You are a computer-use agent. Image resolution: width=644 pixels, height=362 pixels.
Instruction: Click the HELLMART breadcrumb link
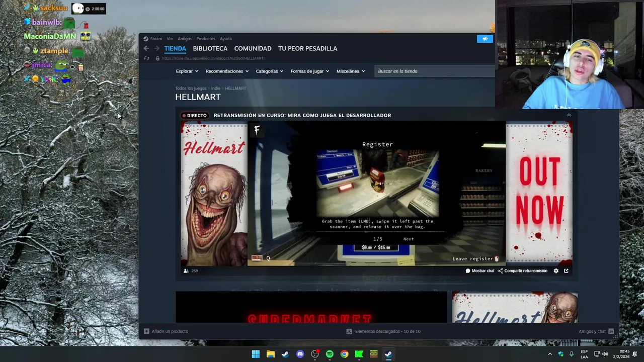[x=235, y=88]
